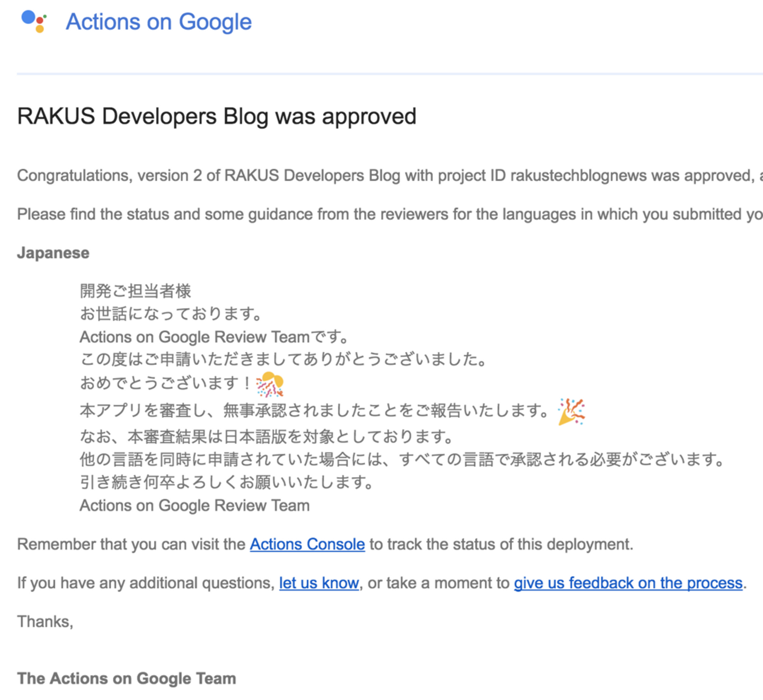Click the 'let us know' link
Screen dimensions: 763x700
point(319,583)
